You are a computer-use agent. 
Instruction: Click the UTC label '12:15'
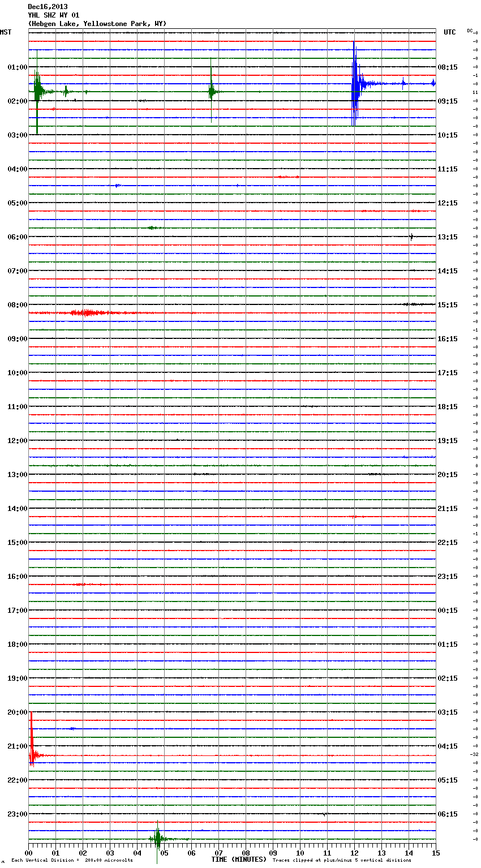click(448, 203)
